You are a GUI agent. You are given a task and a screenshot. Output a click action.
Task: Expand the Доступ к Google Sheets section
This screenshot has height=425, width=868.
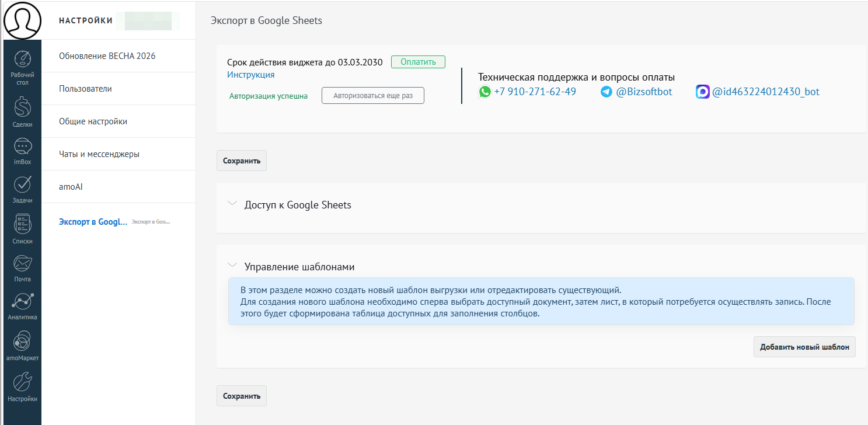233,204
